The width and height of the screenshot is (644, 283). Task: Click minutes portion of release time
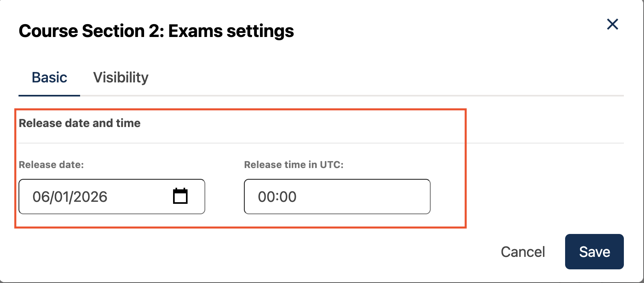pos(288,197)
